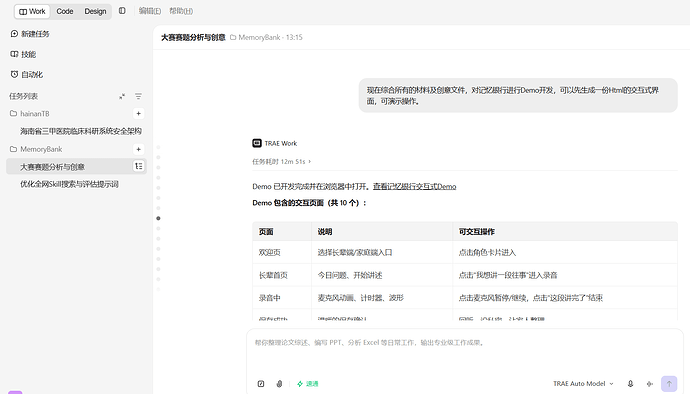Image resolution: width=690 pixels, height=394 pixels.
Task: Start voice input with microphone icon
Action: (630, 384)
